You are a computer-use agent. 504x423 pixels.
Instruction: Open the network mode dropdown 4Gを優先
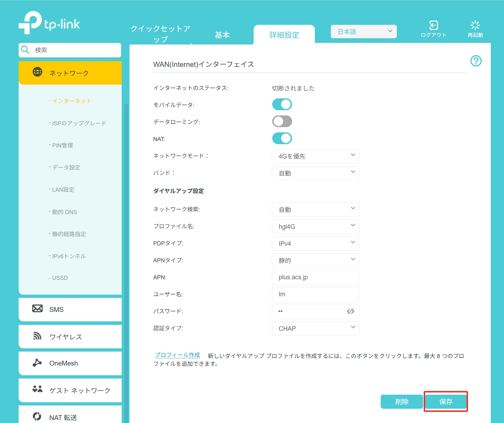[x=316, y=156]
